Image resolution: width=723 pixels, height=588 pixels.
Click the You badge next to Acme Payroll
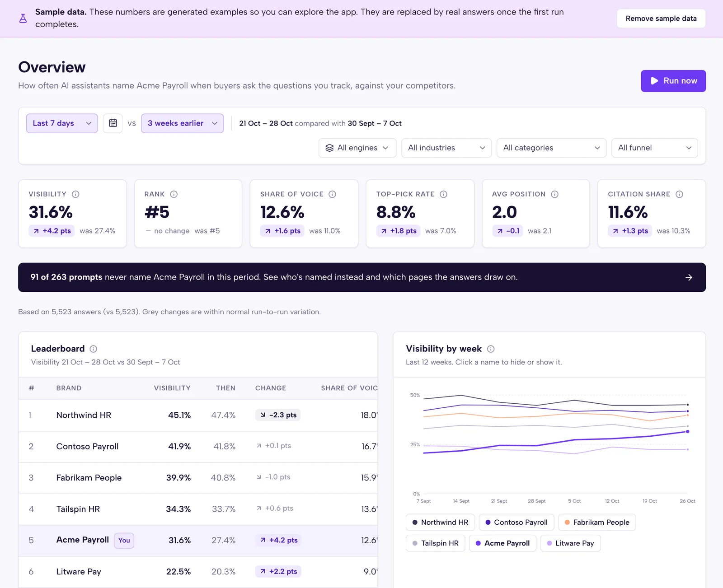click(x=124, y=541)
